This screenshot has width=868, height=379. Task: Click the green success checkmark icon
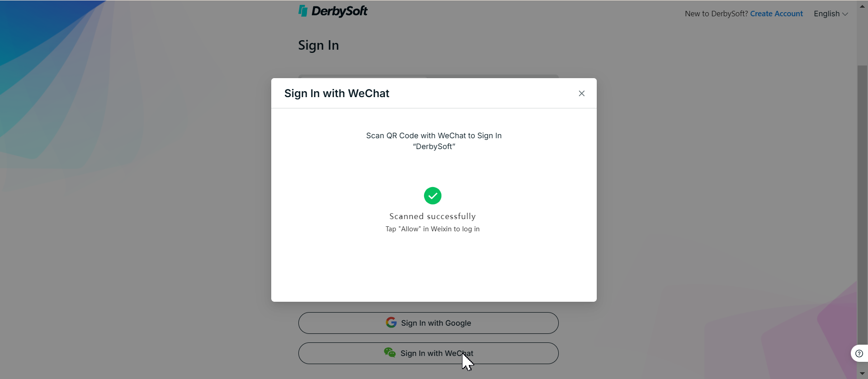pos(433,196)
